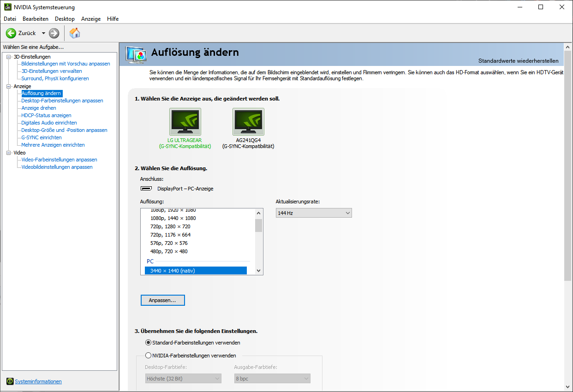Open Videobildeinstellungen anpassen
573x392 pixels.
(57, 167)
